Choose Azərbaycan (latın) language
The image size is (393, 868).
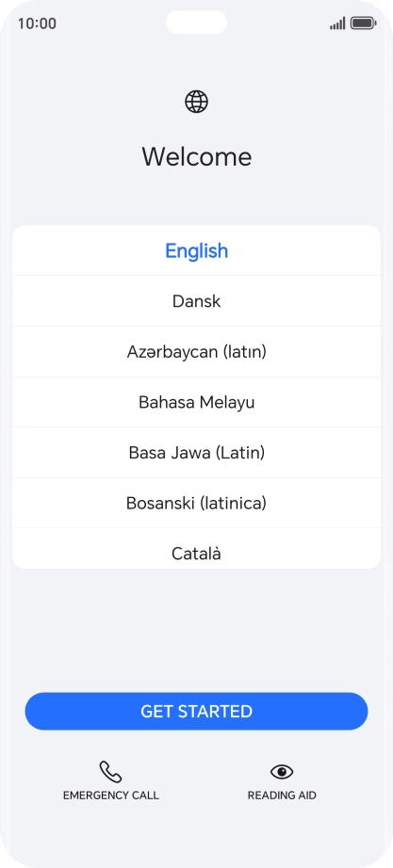[x=196, y=351]
